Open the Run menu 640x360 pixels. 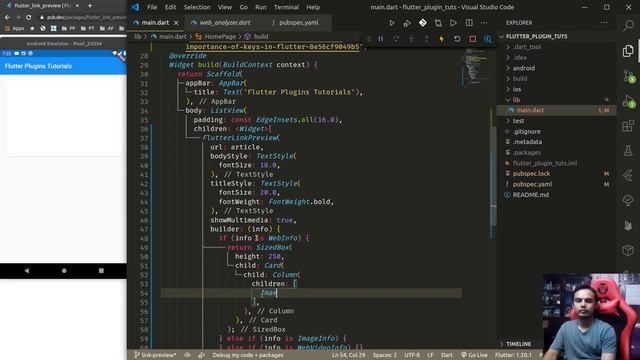(x=260, y=7)
